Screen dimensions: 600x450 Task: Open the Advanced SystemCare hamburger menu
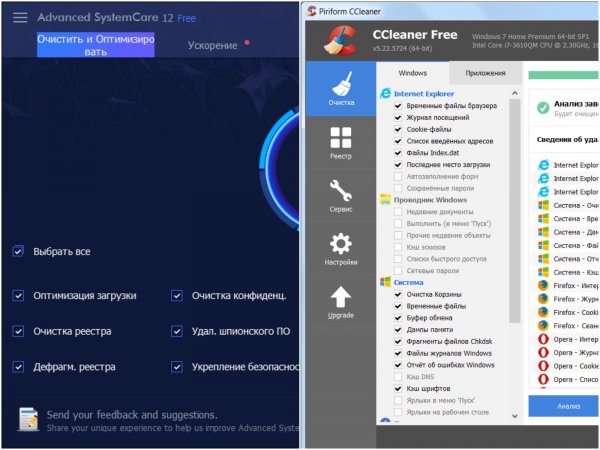20,18
